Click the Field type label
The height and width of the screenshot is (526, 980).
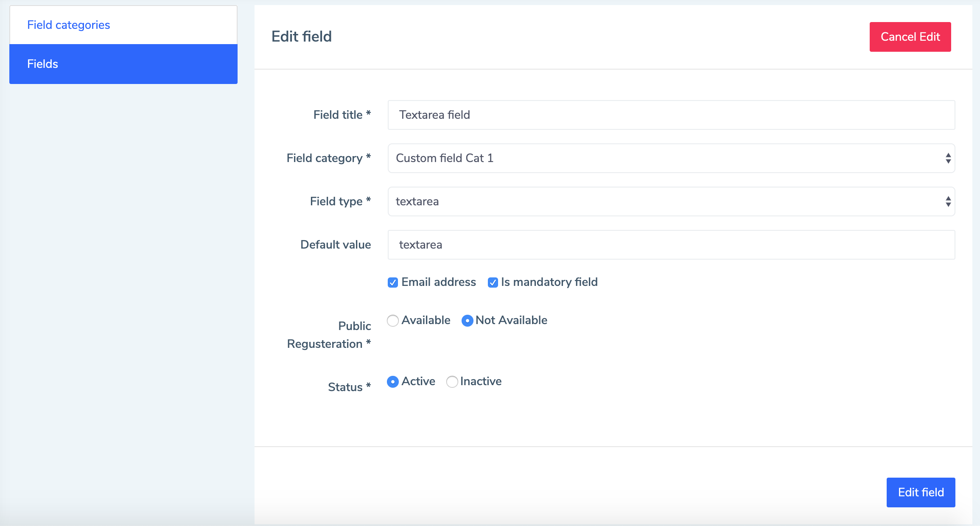click(x=340, y=201)
